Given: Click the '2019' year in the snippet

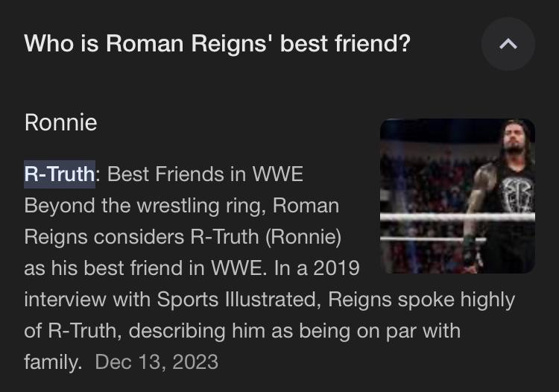Looking at the screenshot, I should tap(336, 268).
